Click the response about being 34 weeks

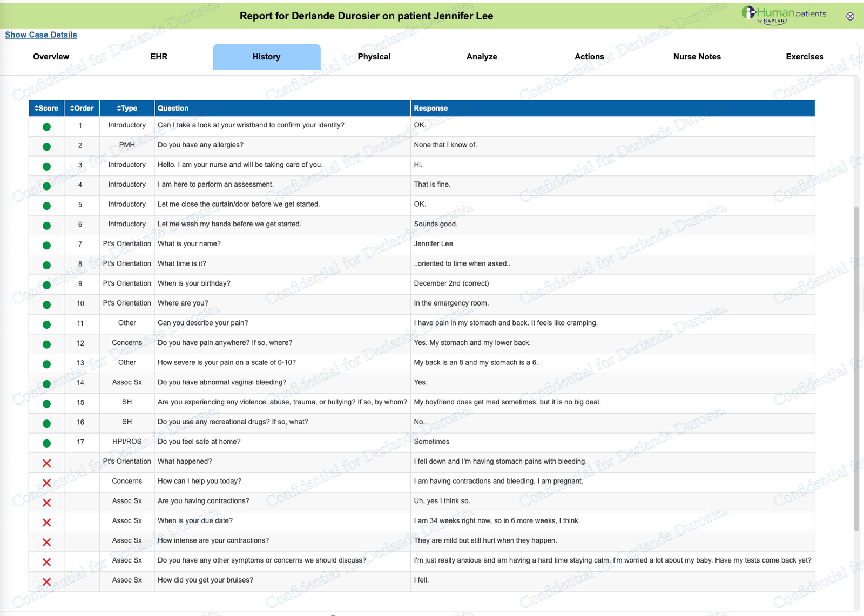click(497, 521)
